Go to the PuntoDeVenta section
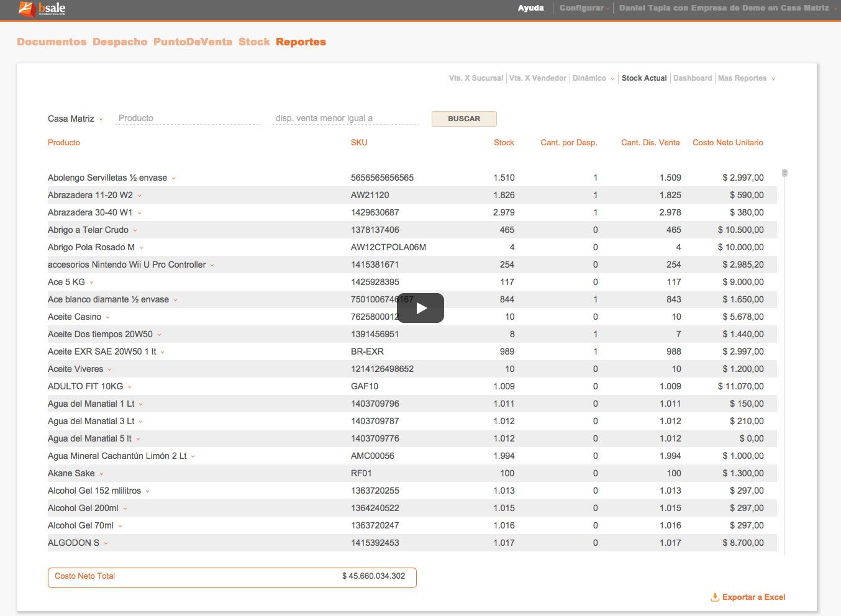The width and height of the screenshot is (841, 616). click(193, 42)
